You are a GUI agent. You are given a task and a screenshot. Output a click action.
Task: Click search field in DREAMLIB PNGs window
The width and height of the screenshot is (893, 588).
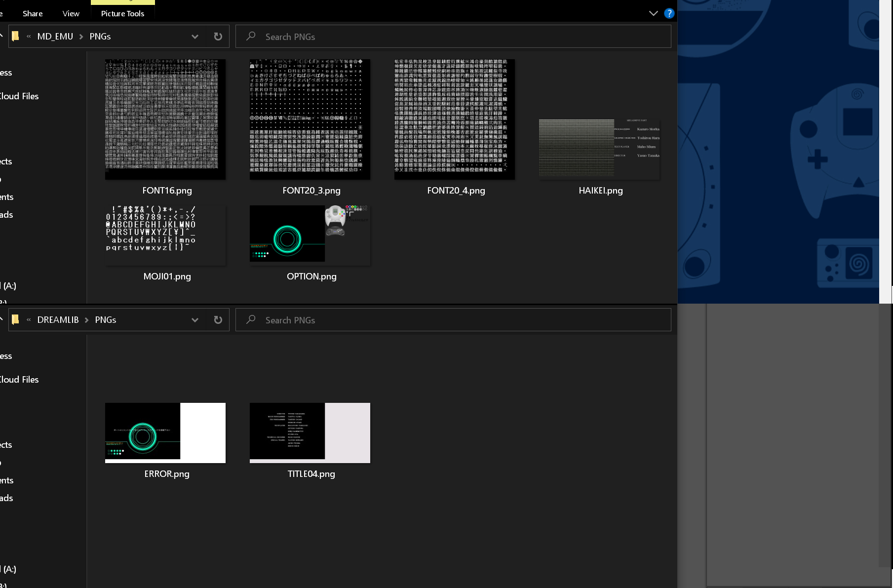coord(453,320)
